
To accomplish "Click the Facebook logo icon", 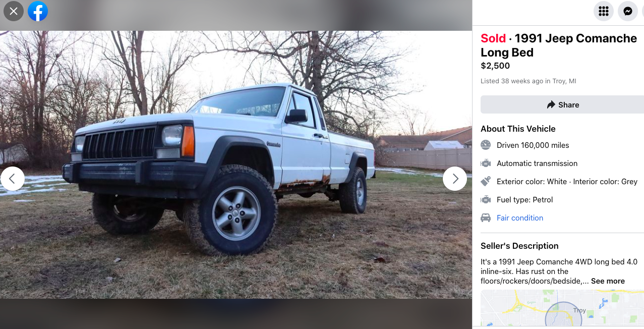I will click(38, 11).
